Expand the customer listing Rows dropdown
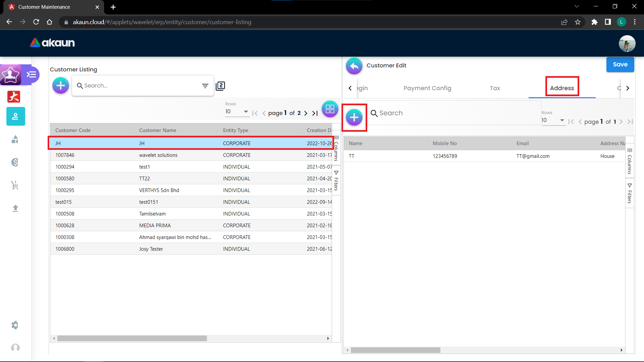Image resolution: width=644 pixels, height=362 pixels. pyautogui.click(x=237, y=112)
